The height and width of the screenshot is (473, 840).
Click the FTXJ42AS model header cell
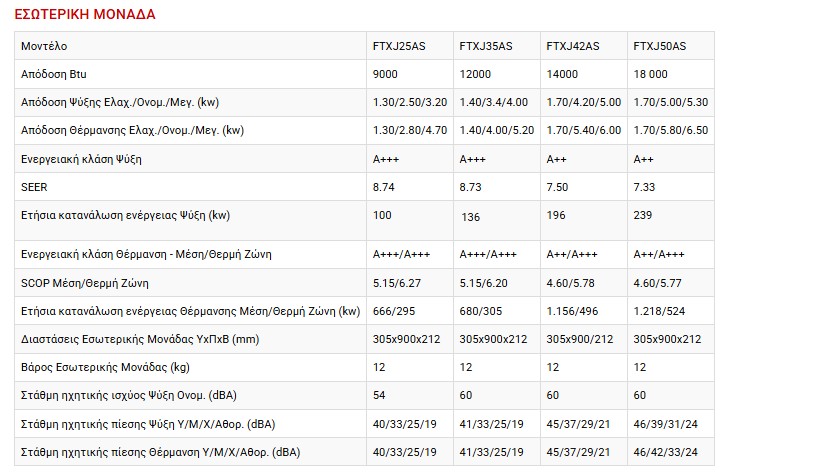click(x=573, y=47)
